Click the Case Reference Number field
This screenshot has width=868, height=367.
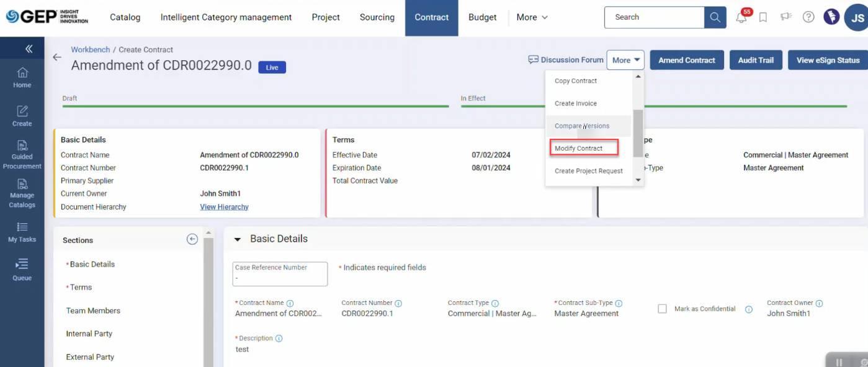tap(280, 274)
